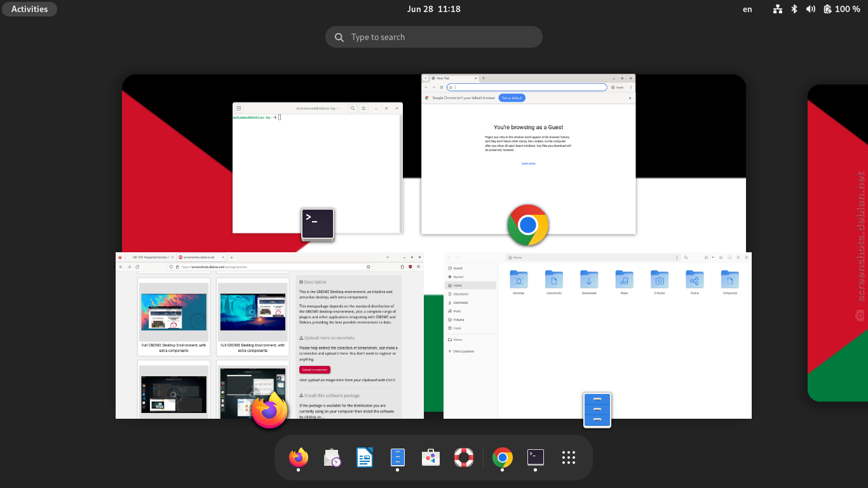Click Chrome's new tab plus button
Screen dimensions: 868x488
pyautogui.click(x=484, y=78)
